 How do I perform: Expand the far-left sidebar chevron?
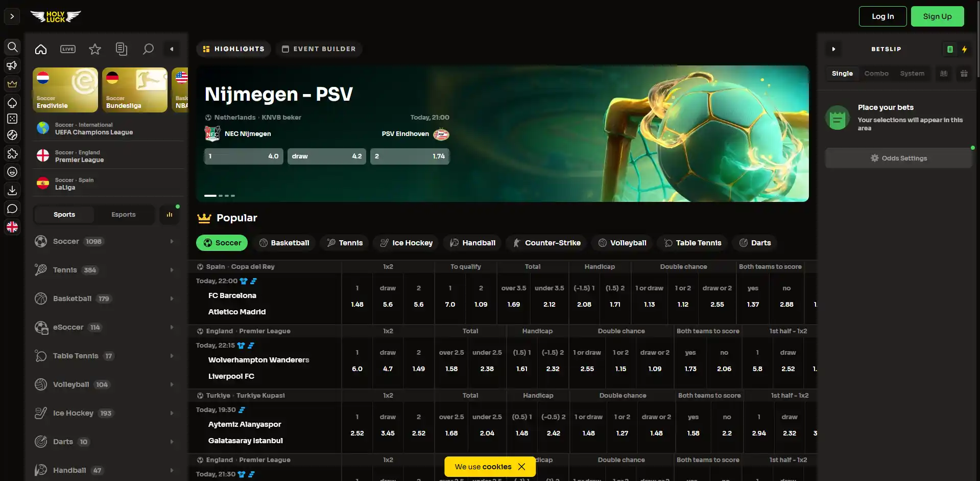click(12, 16)
